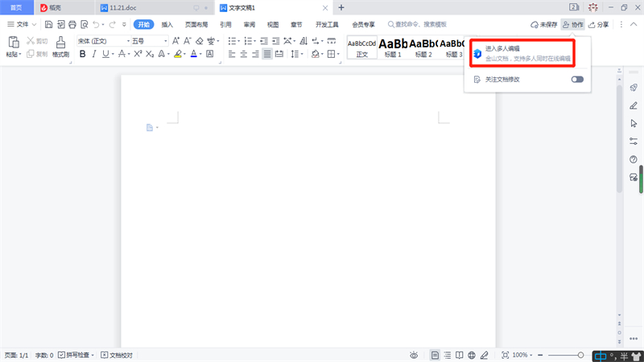Switch to web layout view icon
Viewport: 644px width, 362px height.
[x=472, y=355]
